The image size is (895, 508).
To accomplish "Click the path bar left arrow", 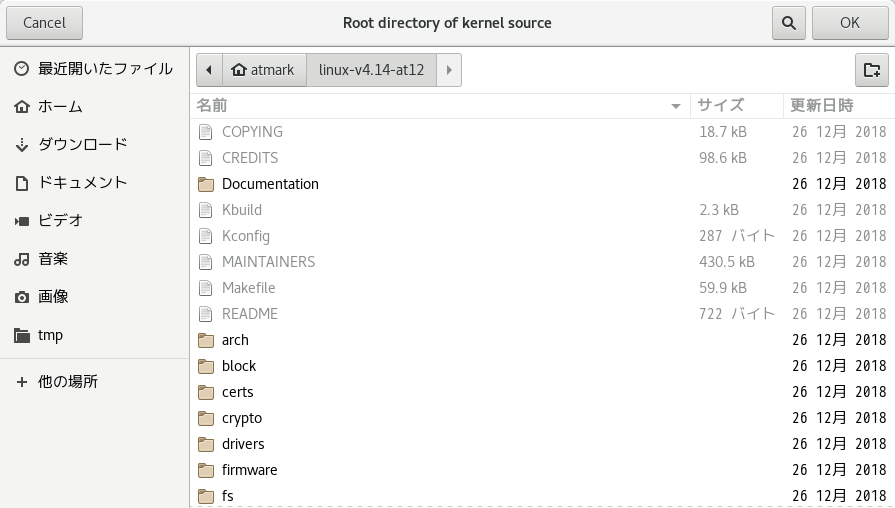I will [x=209, y=70].
